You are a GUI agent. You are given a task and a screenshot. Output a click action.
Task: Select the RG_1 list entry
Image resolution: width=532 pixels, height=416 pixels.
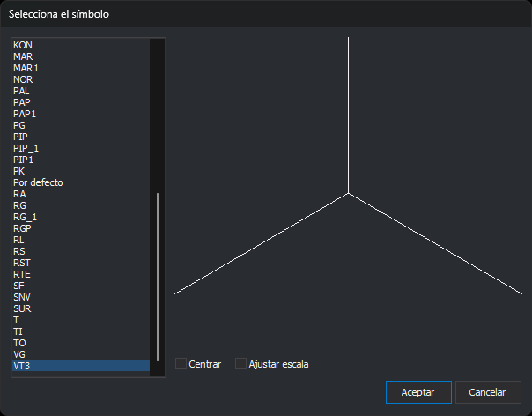click(81, 217)
